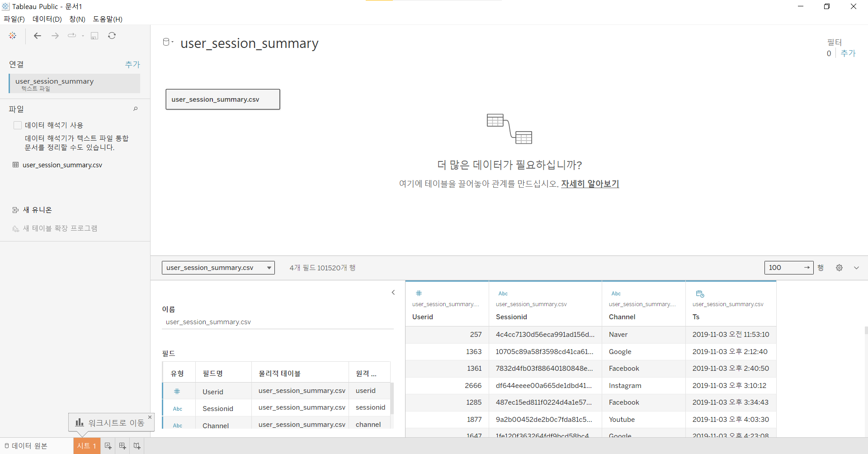Image resolution: width=868 pixels, height=454 pixels.
Task: Search files with the magnifier icon
Action: (x=135, y=109)
